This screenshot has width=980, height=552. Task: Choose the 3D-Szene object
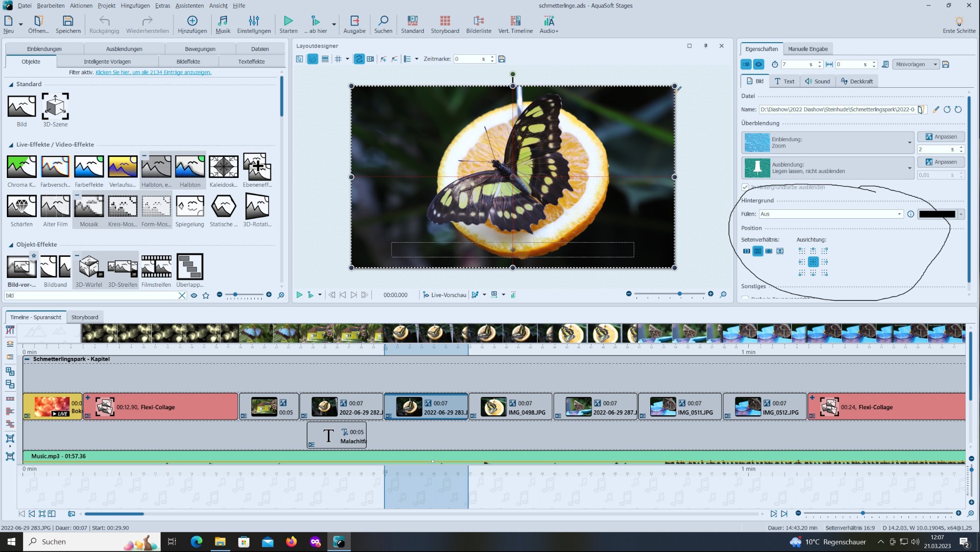click(x=55, y=106)
